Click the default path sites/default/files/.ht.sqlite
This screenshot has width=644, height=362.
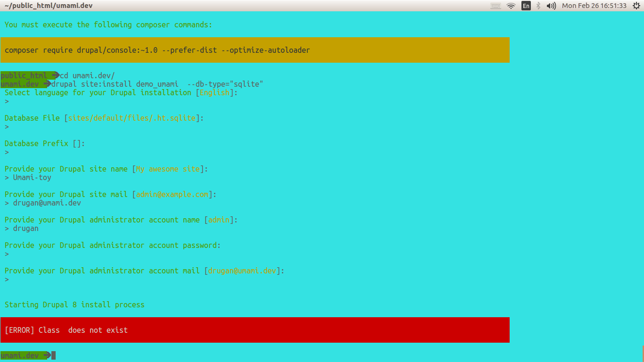pyautogui.click(x=132, y=118)
